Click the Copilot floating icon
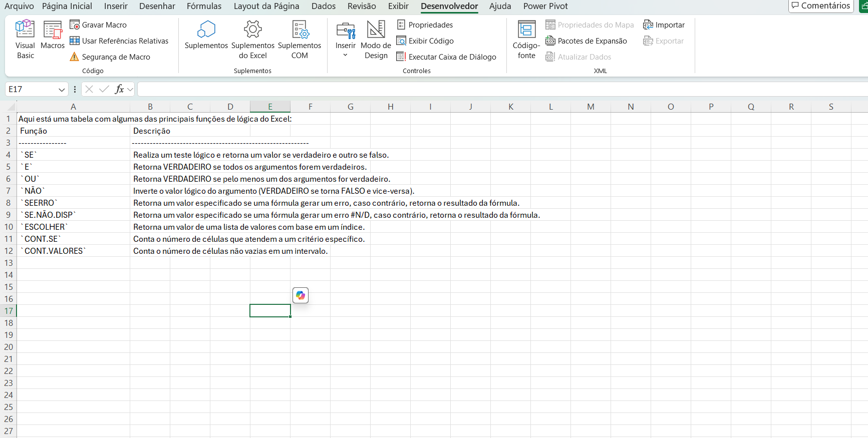The image size is (868, 438). (x=301, y=295)
